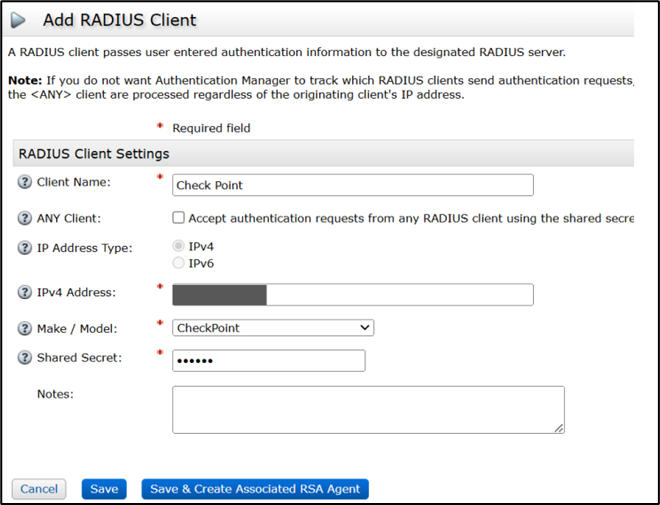This screenshot has width=660, height=505.
Task: Click help icon beside Shared Secret
Action: [25, 359]
